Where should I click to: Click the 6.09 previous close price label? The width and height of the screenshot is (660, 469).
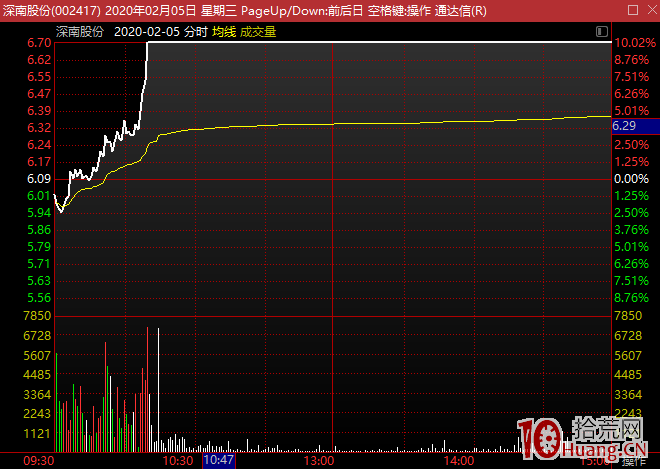click(x=39, y=179)
